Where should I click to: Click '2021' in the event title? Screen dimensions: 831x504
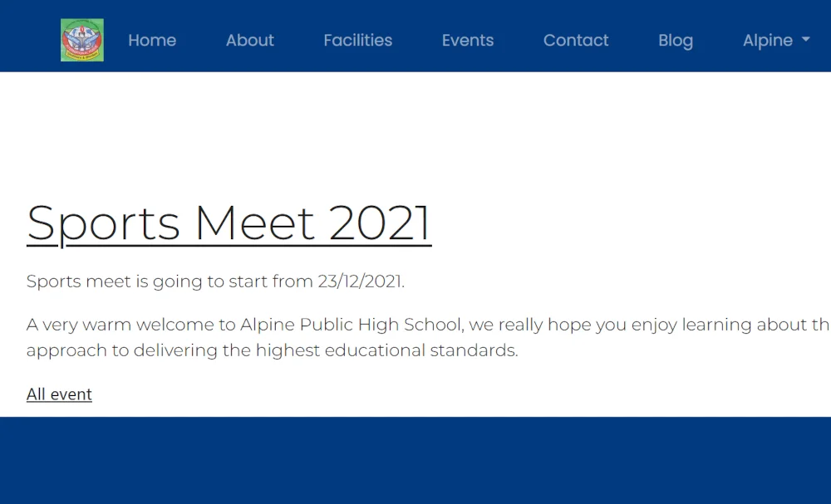click(x=380, y=223)
